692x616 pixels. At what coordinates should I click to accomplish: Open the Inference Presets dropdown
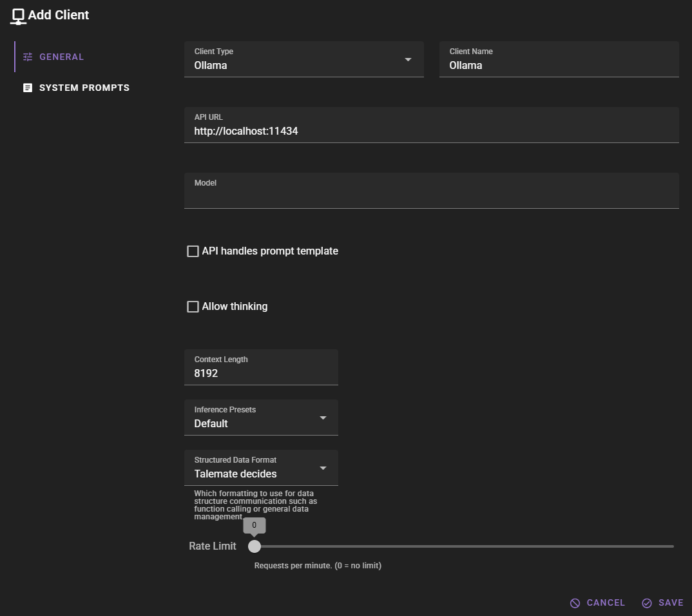click(261, 418)
